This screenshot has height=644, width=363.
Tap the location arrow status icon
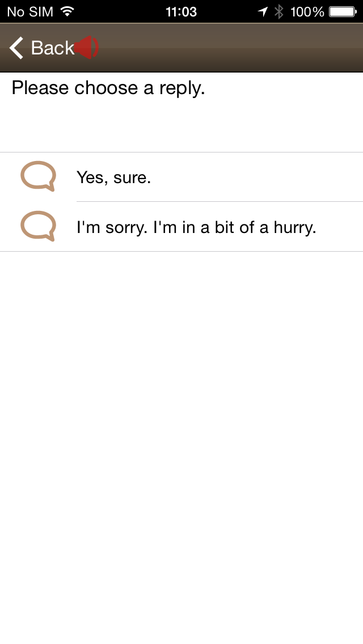[x=263, y=11]
